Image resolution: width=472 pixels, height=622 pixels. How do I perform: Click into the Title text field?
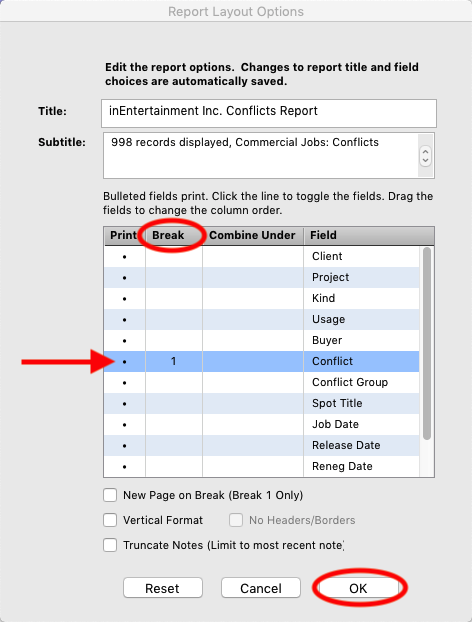coord(269,113)
